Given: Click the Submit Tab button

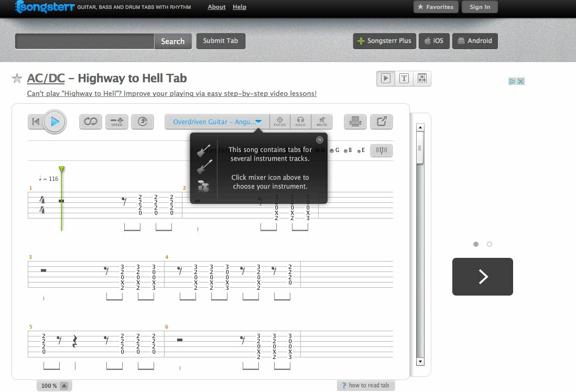Looking at the screenshot, I should (x=221, y=41).
